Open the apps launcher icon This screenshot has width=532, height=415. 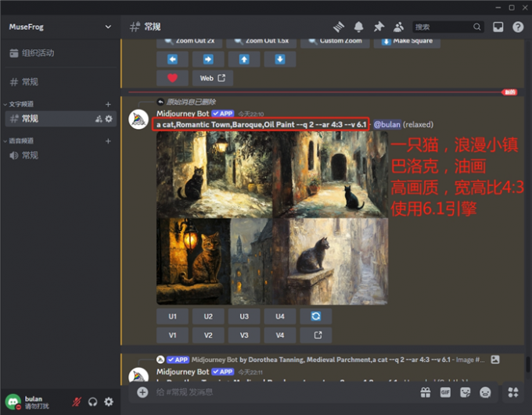pos(513,392)
